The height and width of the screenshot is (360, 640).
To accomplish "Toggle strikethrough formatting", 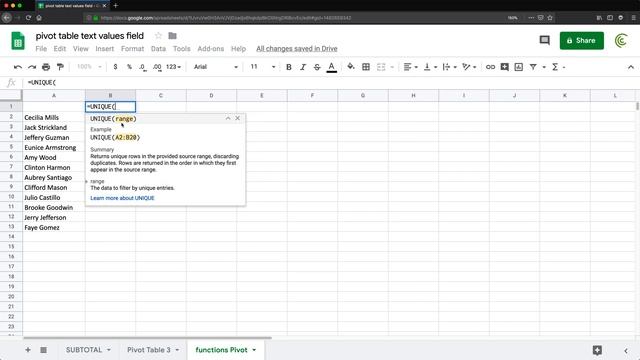I will (x=317, y=67).
